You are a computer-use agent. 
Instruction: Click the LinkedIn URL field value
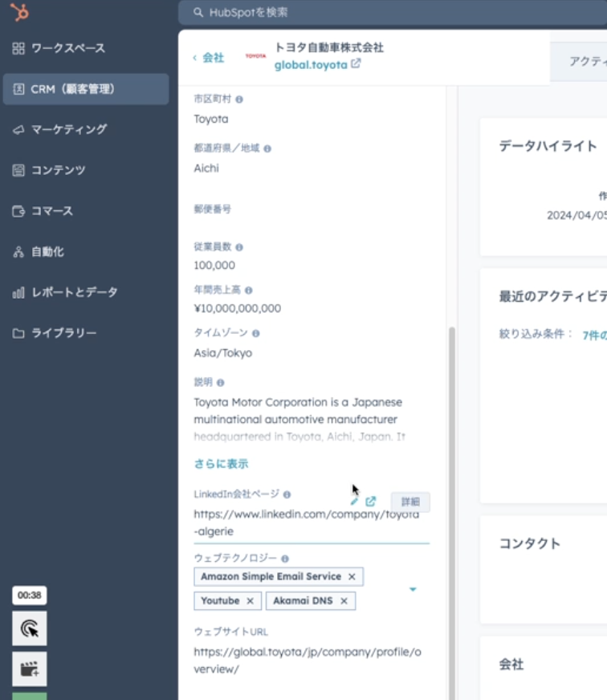[x=307, y=523]
